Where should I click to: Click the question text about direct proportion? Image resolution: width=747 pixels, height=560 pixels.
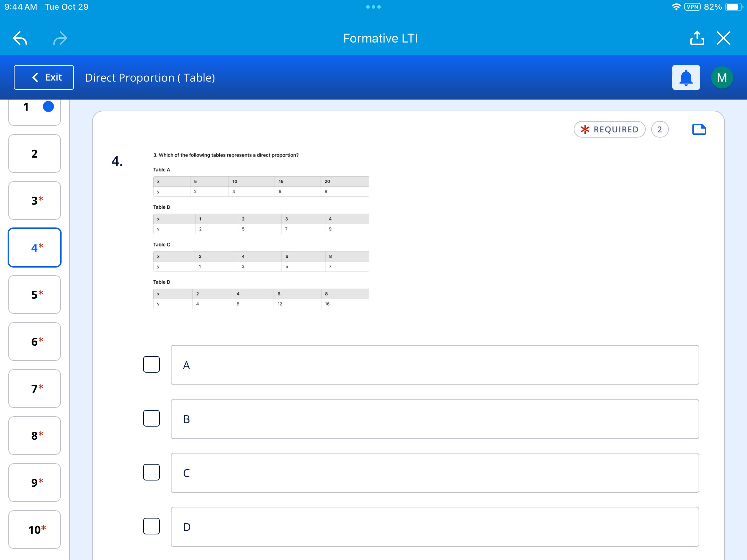[x=226, y=155]
